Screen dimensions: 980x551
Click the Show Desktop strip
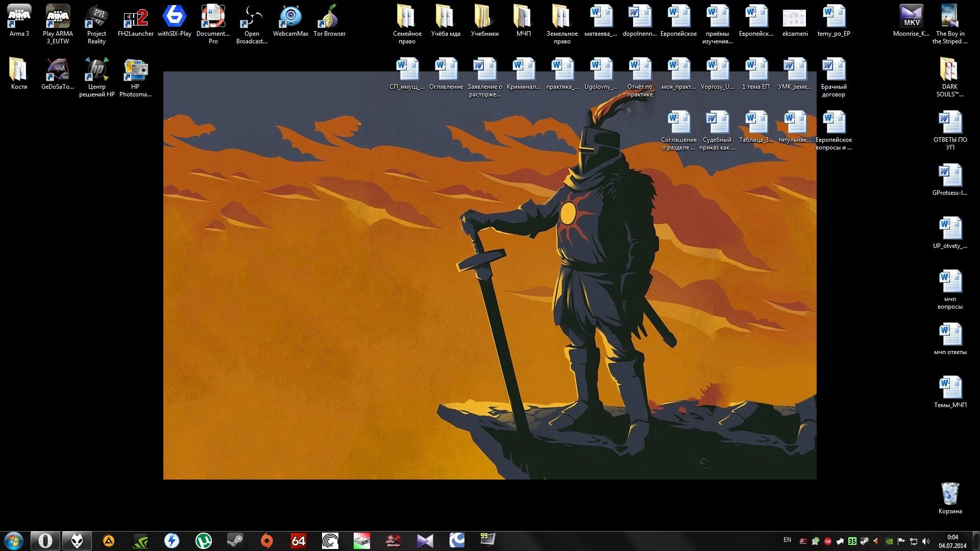click(976, 541)
